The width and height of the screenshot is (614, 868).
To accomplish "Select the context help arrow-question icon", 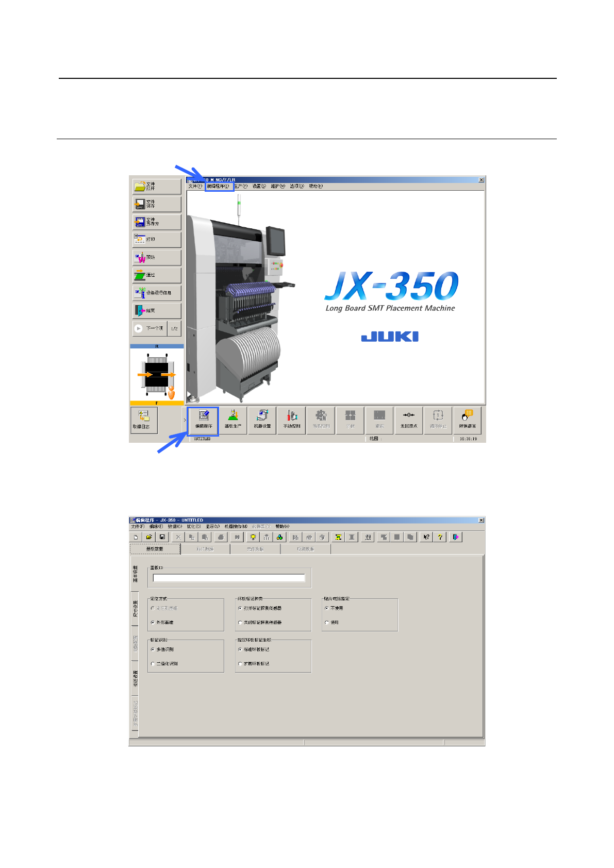I will coord(426,537).
